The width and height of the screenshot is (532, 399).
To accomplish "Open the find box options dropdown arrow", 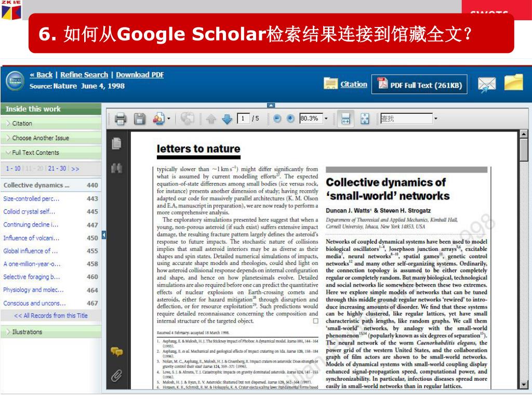I will (x=436, y=119).
